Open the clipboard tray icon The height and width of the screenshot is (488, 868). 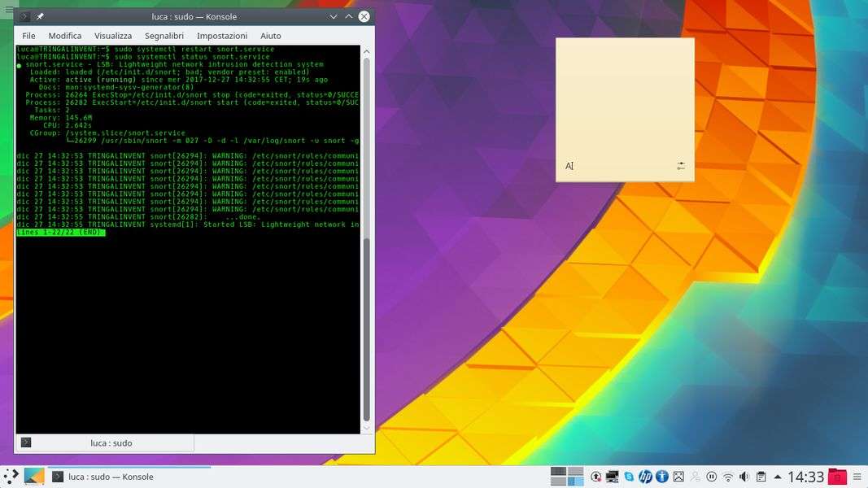[761, 477]
